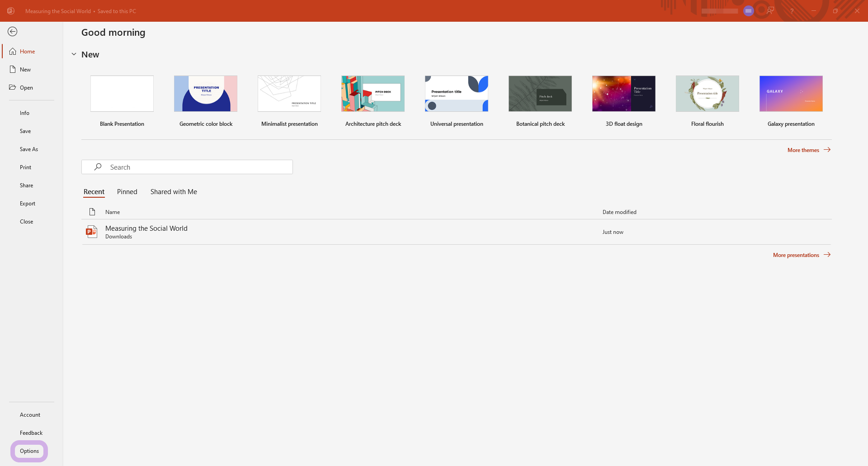Click the Date modified column header
The height and width of the screenshot is (466, 868).
[619, 212]
